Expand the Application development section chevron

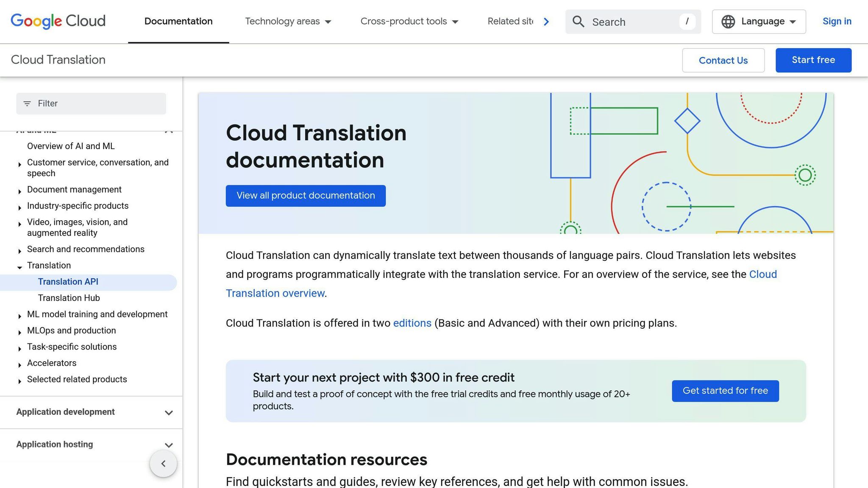[169, 413]
